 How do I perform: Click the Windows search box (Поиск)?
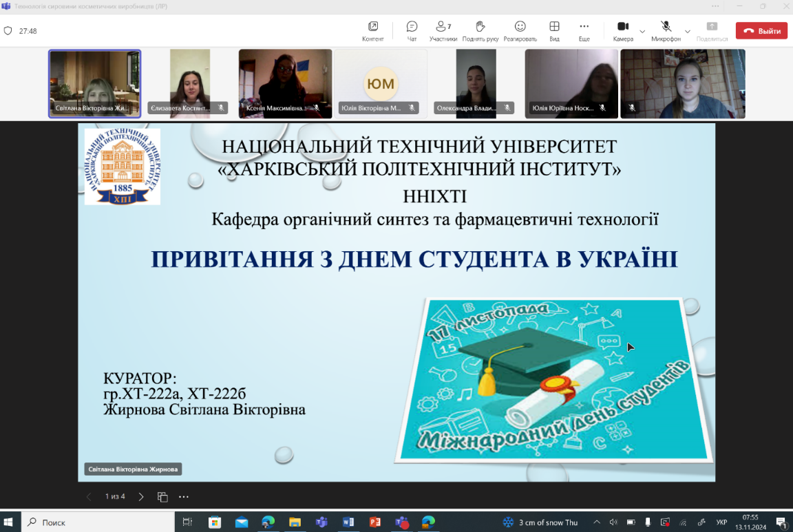[100, 522]
